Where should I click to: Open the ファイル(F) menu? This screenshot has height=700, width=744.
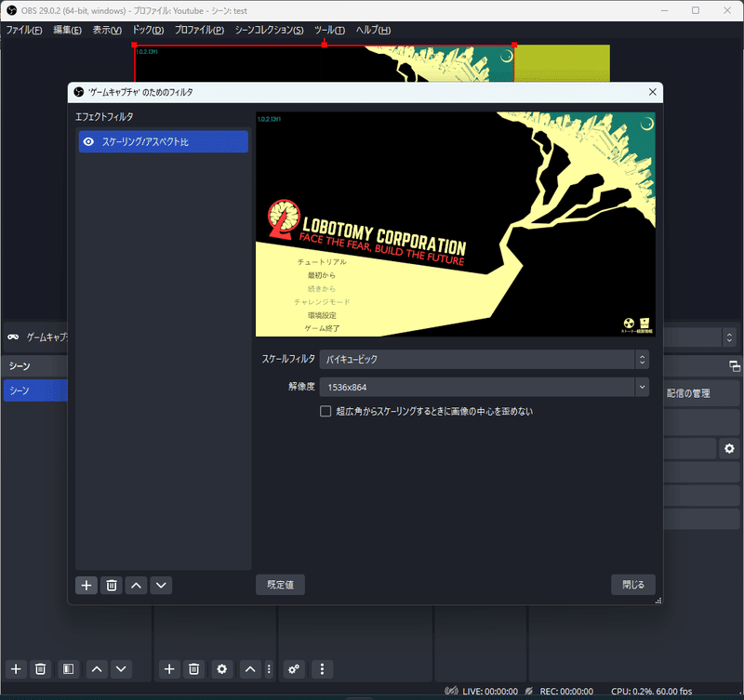pos(24,30)
